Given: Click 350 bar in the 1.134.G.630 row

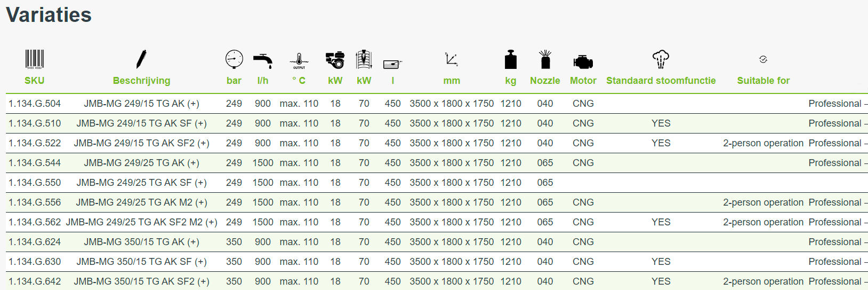Looking at the screenshot, I should pyautogui.click(x=234, y=262).
